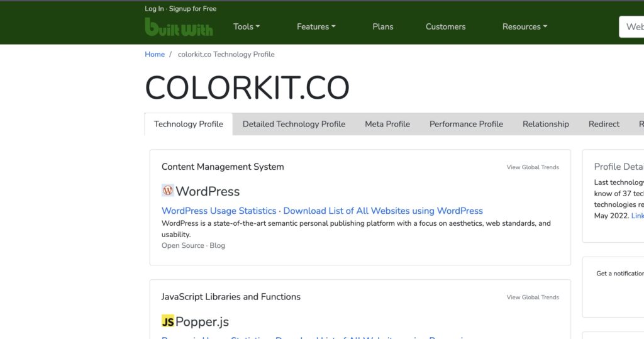Screen dimensions: 644x339
Task: Click the Log In link
Action: 154,9
